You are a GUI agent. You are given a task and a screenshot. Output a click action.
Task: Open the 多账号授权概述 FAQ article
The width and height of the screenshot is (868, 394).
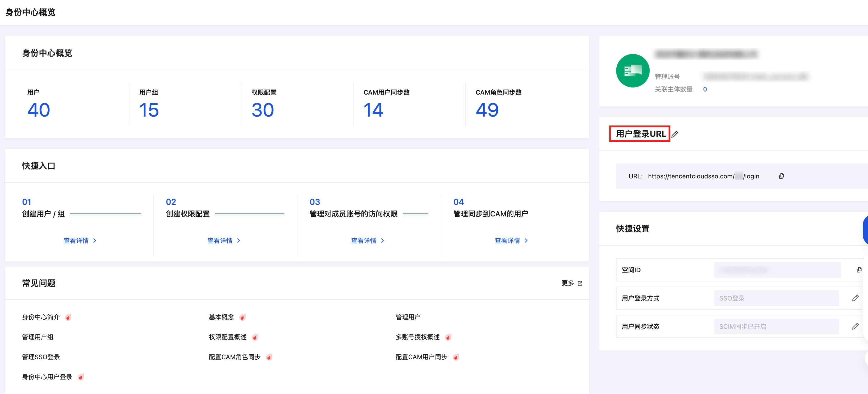point(417,337)
